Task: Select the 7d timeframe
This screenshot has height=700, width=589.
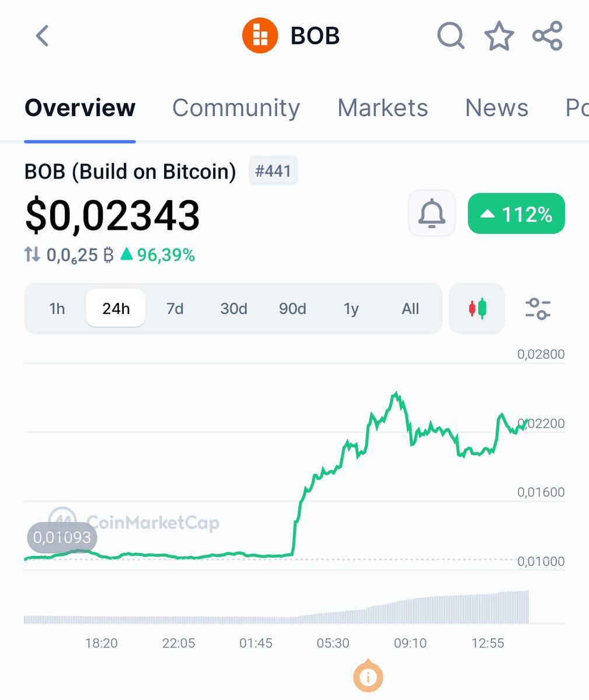Action: tap(175, 309)
